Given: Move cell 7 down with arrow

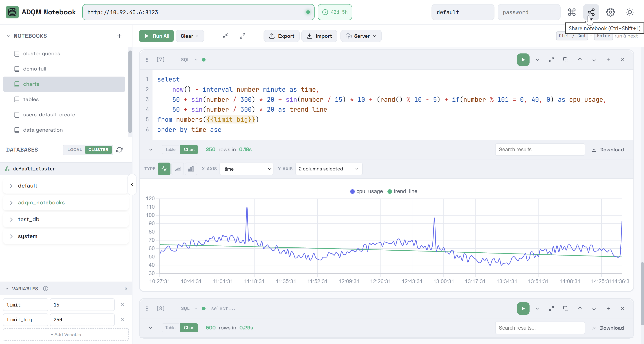Looking at the screenshot, I should coord(594,60).
